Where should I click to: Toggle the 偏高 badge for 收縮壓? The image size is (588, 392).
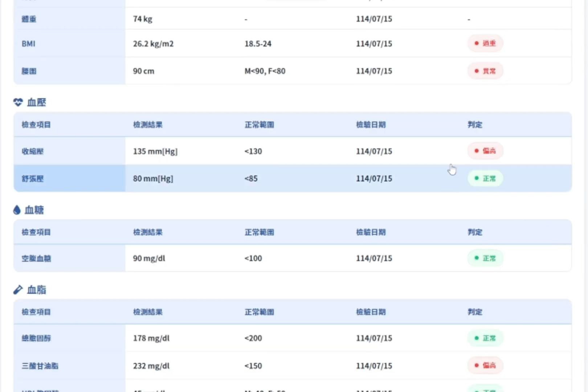(x=485, y=151)
